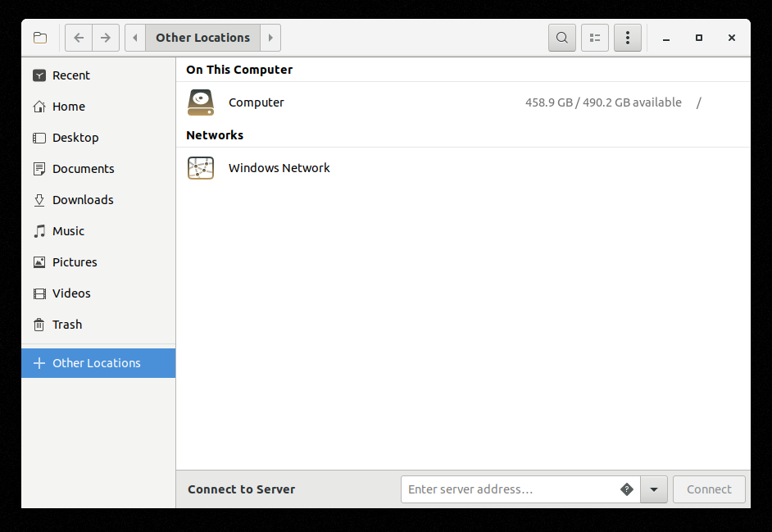Open search with the magnifier icon
The image size is (772, 532).
[561, 38]
